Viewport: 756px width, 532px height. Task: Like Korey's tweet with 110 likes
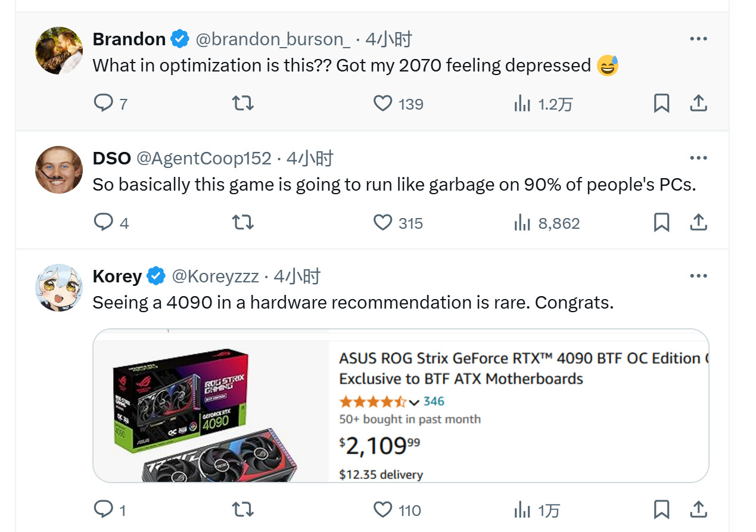point(382,509)
